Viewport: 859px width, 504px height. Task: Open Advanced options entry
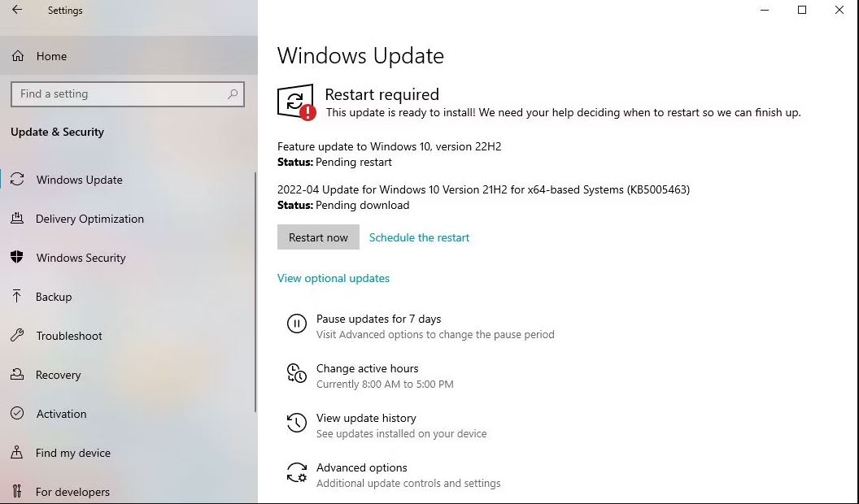[361, 468]
